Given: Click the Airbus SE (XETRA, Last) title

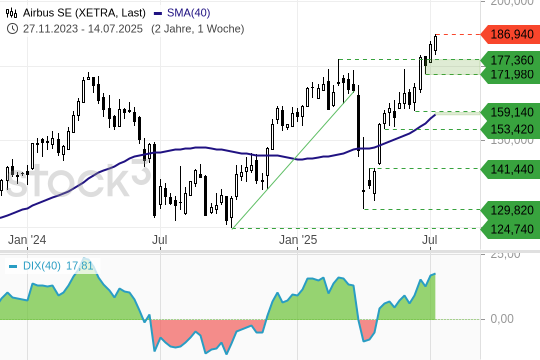Looking at the screenshot, I should [x=84, y=13].
